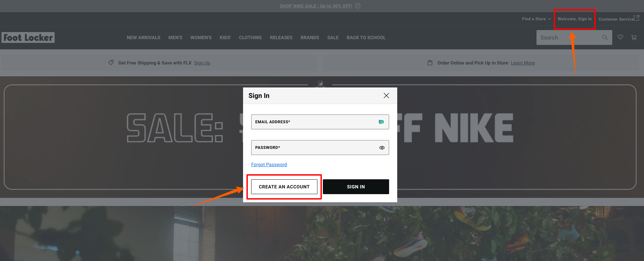Image resolution: width=644 pixels, height=261 pixels.
Task: Click the Shop Nike Sale banner link
Action: click(316, 6)
